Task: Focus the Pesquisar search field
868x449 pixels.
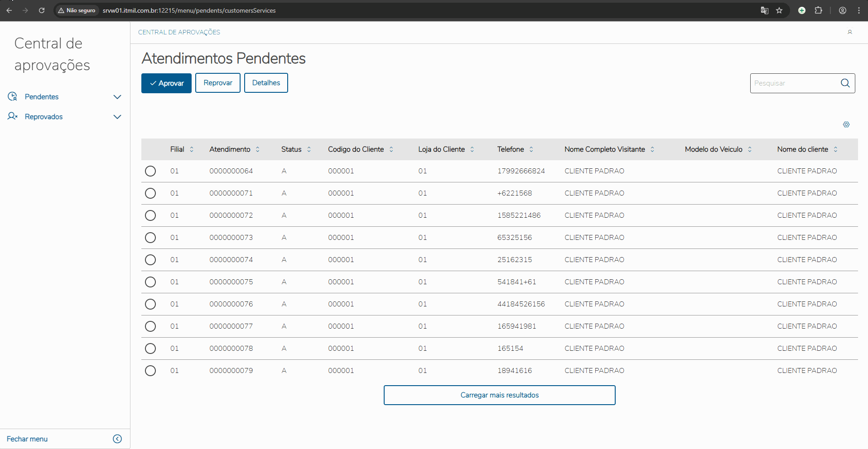Action: (x=794, y=83)
